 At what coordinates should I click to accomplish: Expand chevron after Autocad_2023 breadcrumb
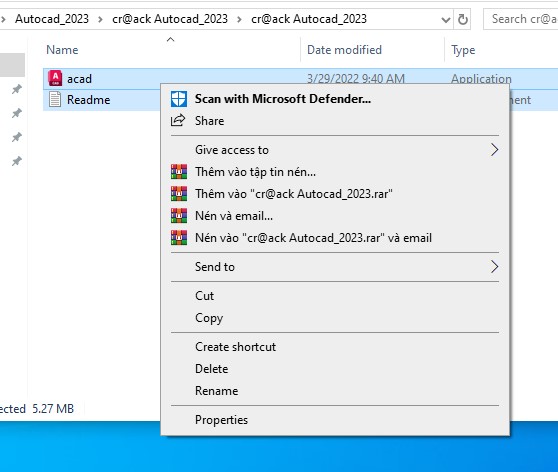click(x=100, y=19)
